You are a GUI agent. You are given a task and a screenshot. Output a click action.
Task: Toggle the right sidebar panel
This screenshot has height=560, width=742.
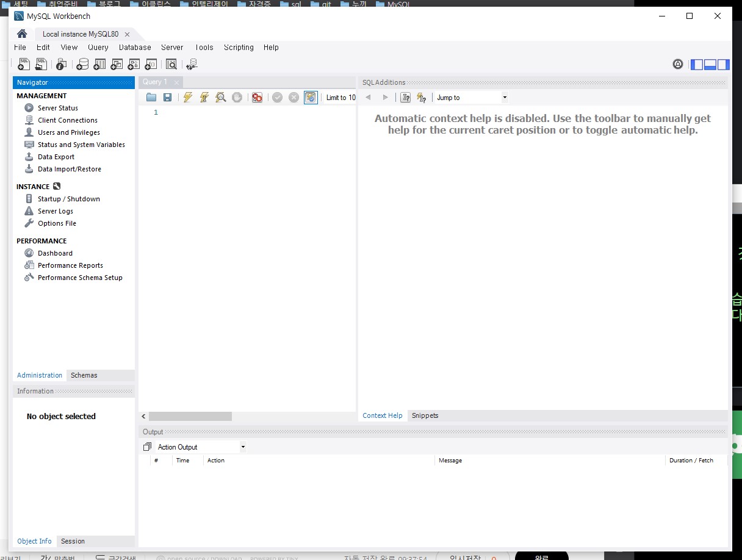pyautogui.click(x=724, y=65)
